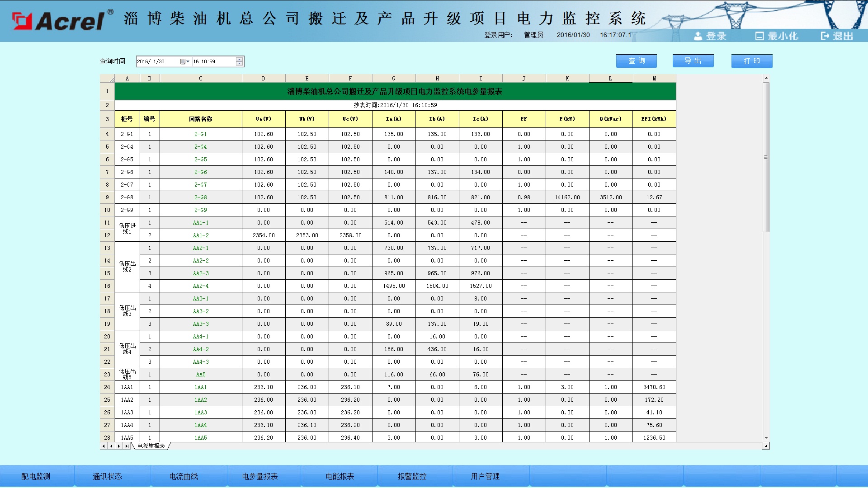Image resolution: width=868 pixels, height=488 pixels.
Task: Select the 电参量报表 sheet tab
Action: point(151,446)
